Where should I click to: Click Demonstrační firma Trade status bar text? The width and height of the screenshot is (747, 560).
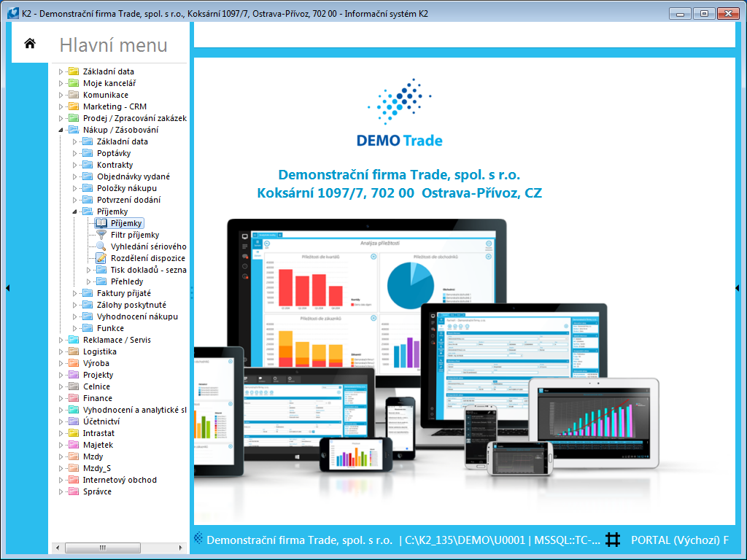click(x=299, y=540)
